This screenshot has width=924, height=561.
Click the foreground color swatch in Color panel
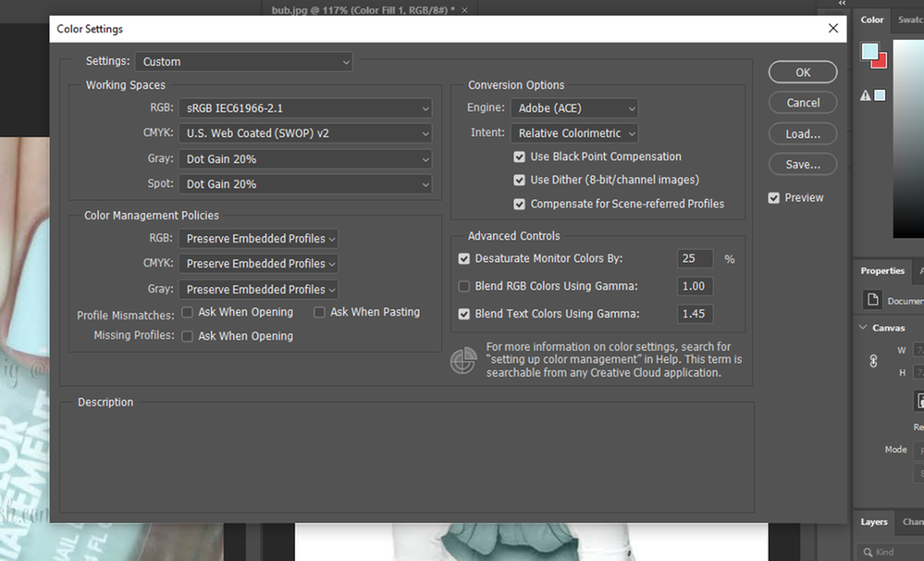click(869, 51)
